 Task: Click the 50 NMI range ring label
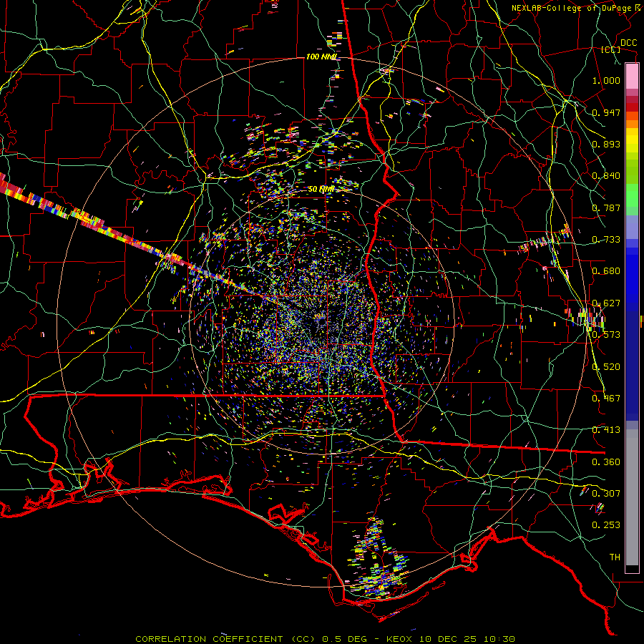(x=321, y=190)
